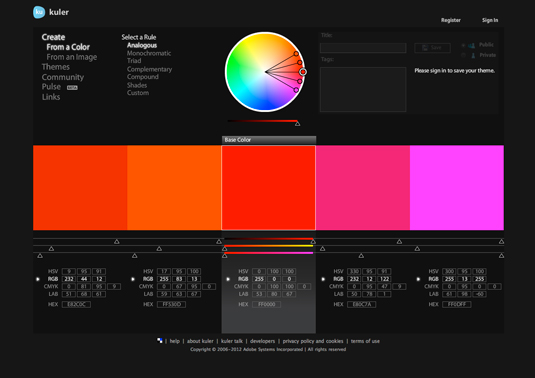
Task: Open the Register link
Action: (x=451, y=20)
